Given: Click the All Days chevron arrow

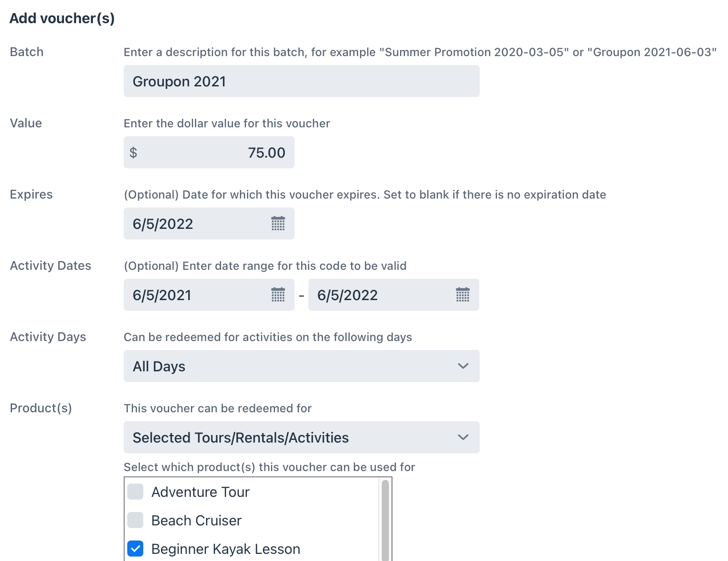Looking at the screenshot, I should pyautogui.click(x=463, y=366).
